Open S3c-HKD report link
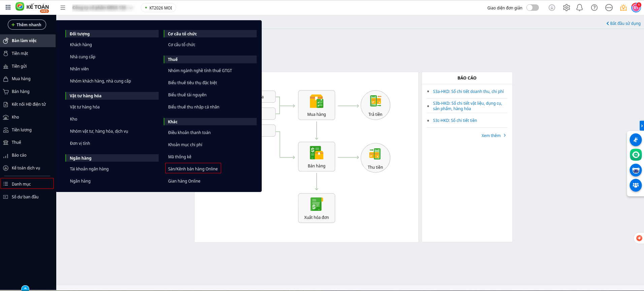Image resolution: width=644 pixels, height=291 pixels. [x=455, y=120]
